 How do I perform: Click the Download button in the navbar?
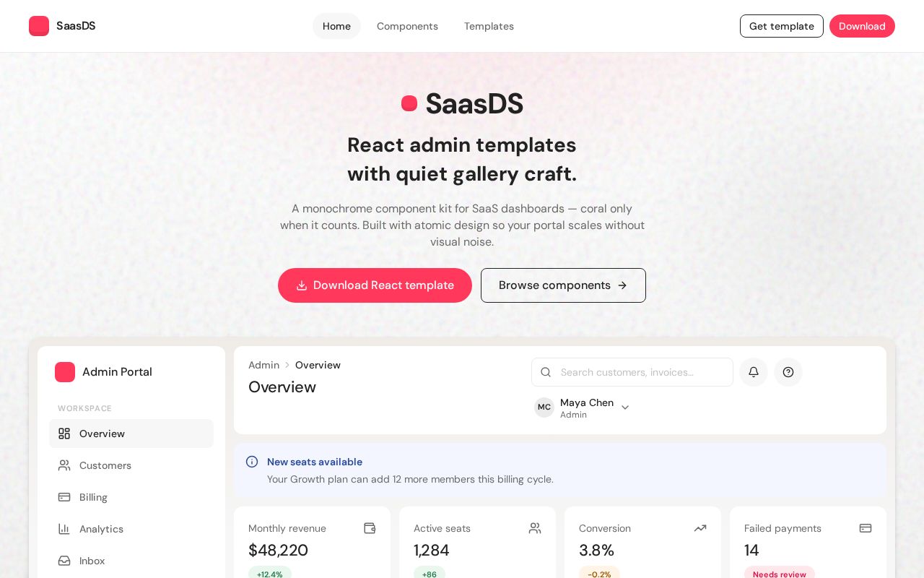point(862,26)
